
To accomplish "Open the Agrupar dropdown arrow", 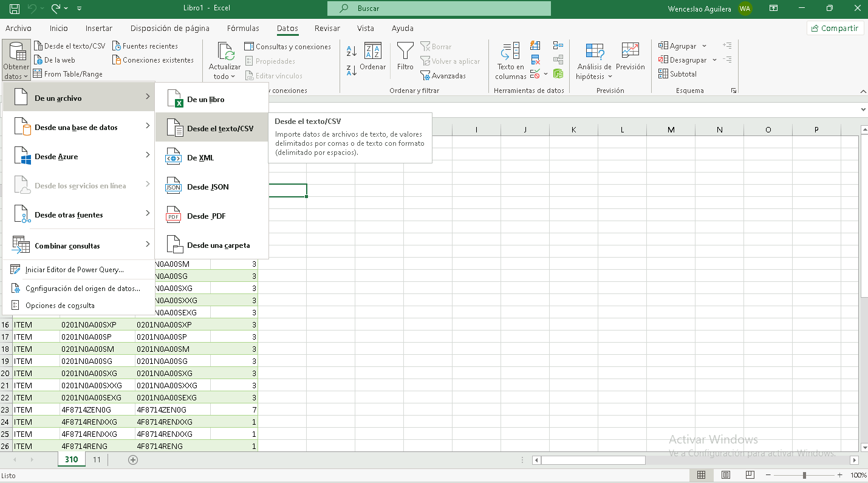I will click(x=704, y=46).
